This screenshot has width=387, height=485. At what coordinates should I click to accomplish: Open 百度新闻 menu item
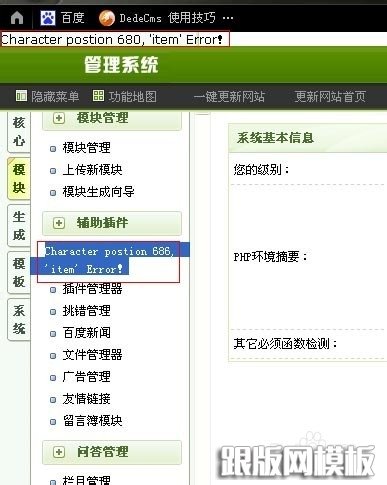(86, 333)
